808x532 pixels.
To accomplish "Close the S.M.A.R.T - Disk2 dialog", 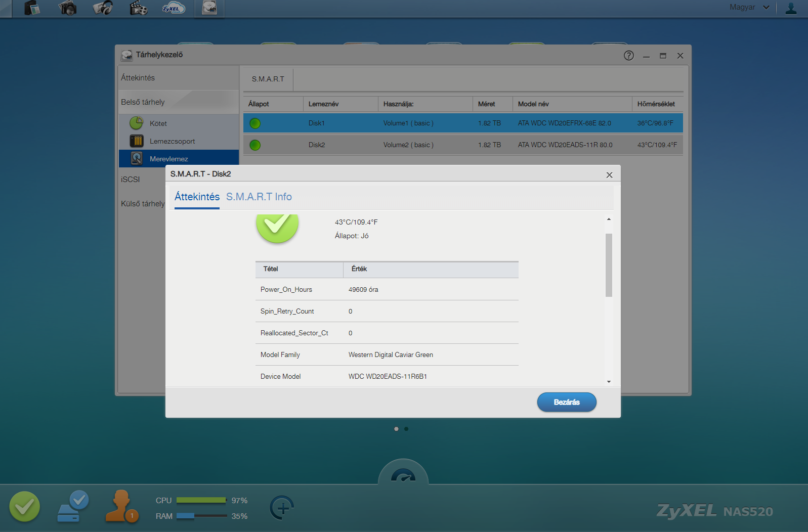I will [x=609, y=175].
